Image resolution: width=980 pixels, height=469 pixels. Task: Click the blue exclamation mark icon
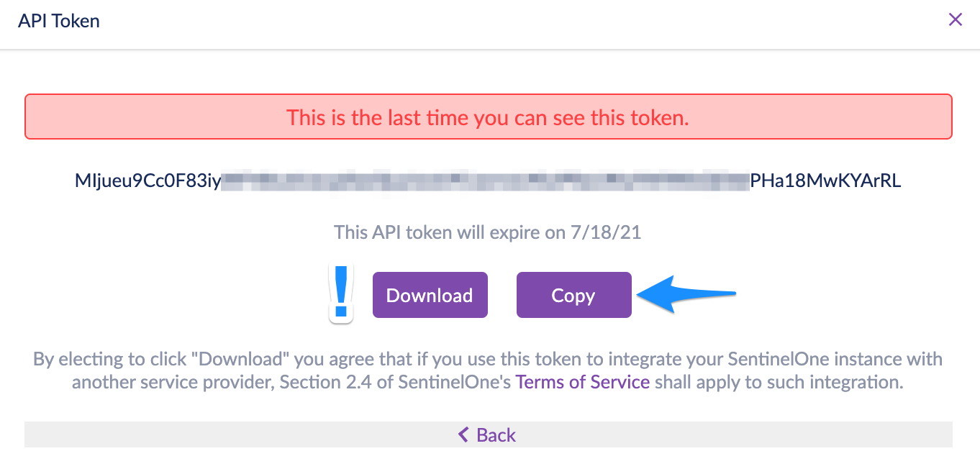342,293
